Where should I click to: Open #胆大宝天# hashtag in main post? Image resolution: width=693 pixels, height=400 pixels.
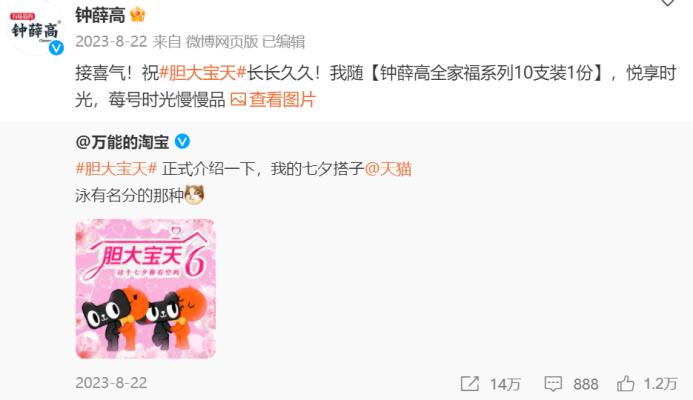tap(202, 72)
